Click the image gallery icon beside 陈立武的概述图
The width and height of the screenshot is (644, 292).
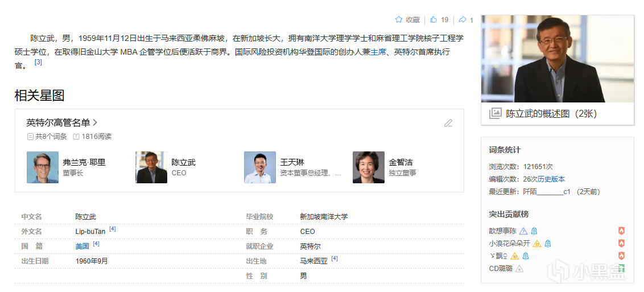(496, 113)
